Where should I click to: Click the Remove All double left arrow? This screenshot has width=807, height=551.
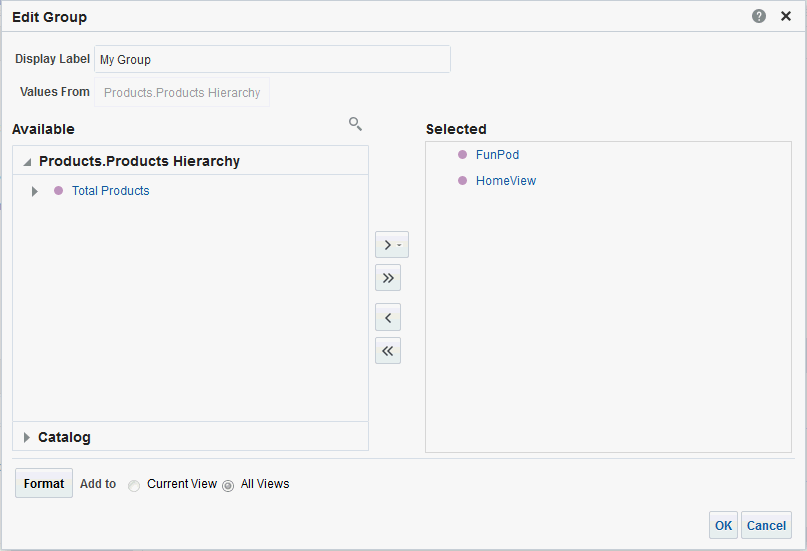click(x=388, y=351)
